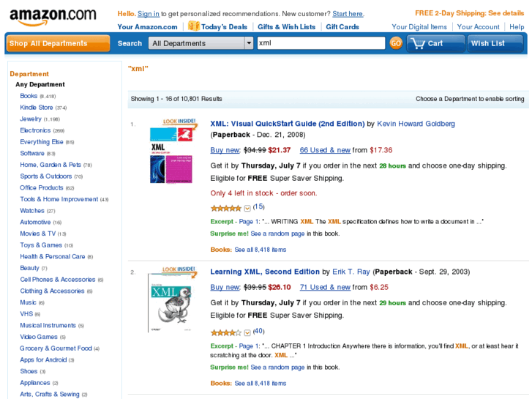
Task: Click Buy new for $21.37 book
Action: [x=225, y=150]
